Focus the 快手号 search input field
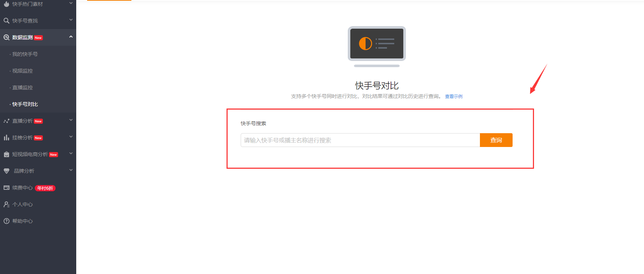This screenshot has height=274, width=644. pos(360,140)
